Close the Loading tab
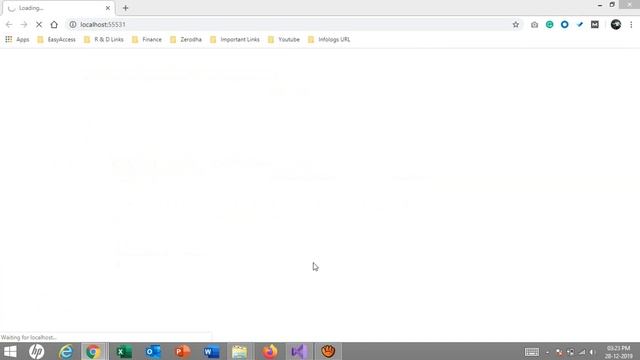 [x=108, y=8]
